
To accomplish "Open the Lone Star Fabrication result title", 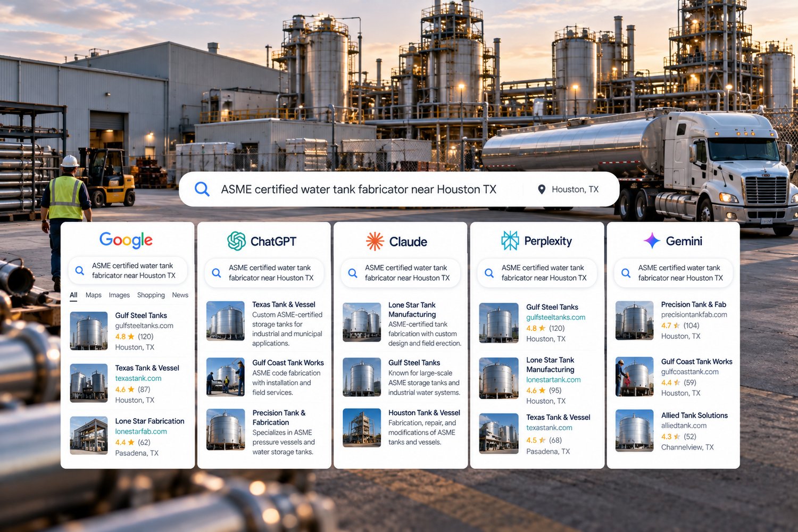I will coord(149,421).
